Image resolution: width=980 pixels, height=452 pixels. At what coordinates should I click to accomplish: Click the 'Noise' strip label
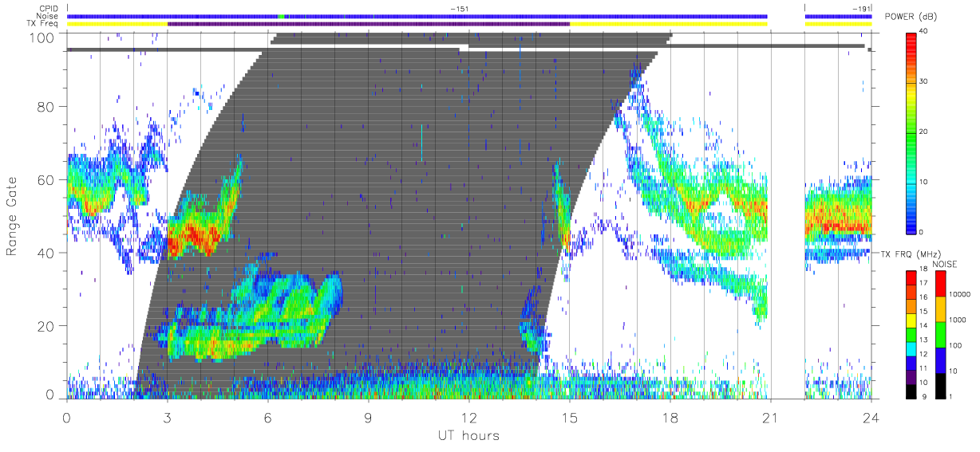click(x=48, y=16)
